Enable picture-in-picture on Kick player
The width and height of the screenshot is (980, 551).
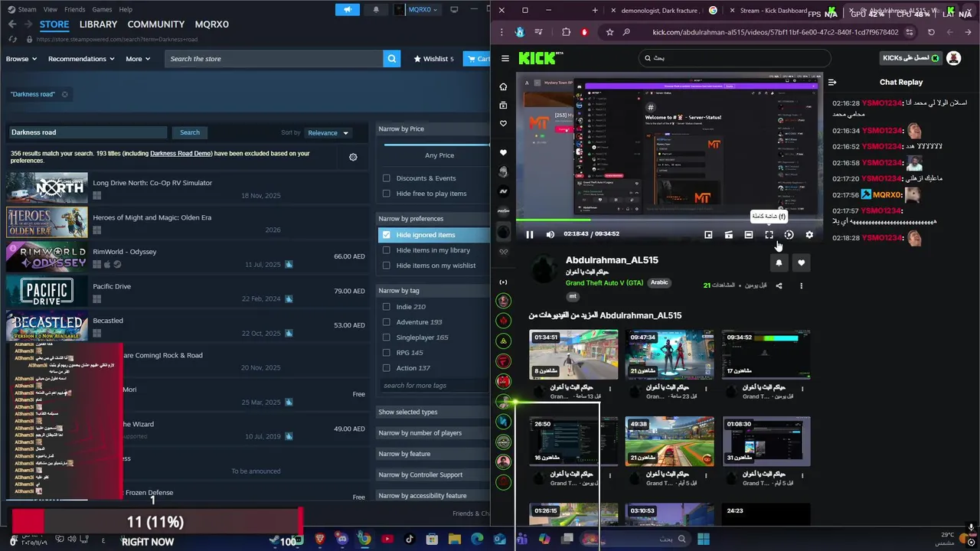[708, 235]
